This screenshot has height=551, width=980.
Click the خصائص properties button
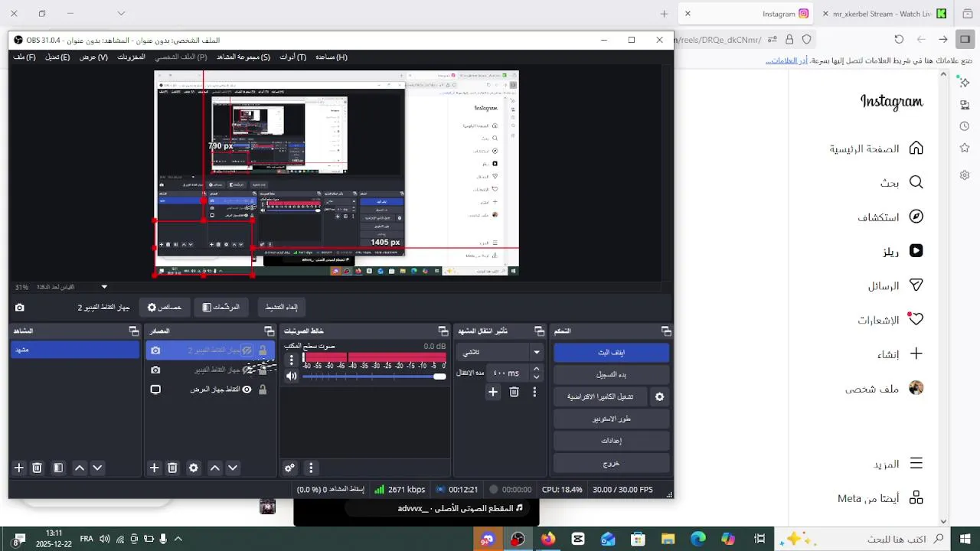[165, 307]
